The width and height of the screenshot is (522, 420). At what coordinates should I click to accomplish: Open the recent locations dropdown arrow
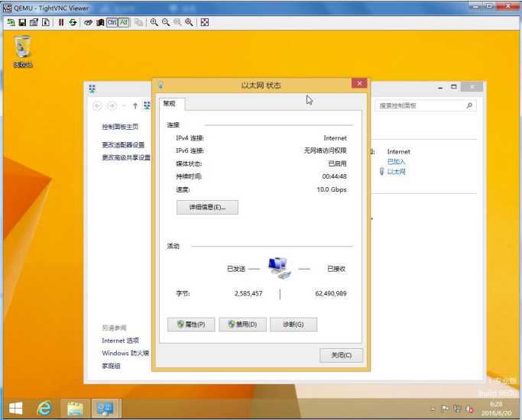coord(124,105)
